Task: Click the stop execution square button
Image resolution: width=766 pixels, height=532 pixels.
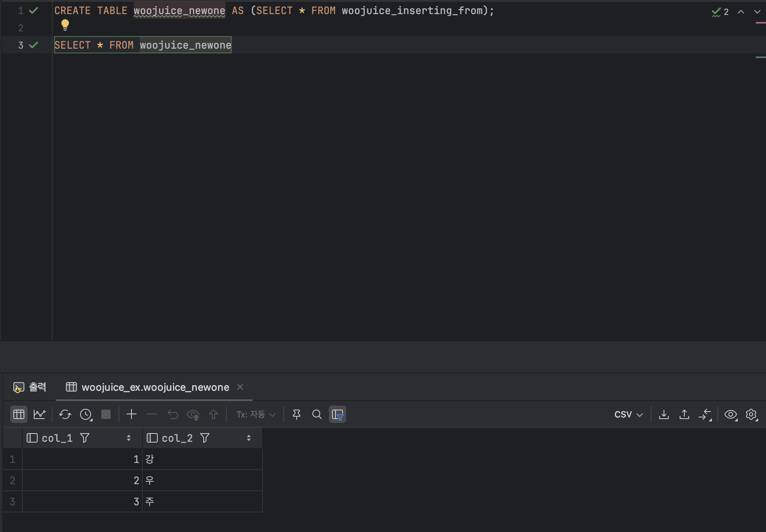Action: pyautogui.click(x=106, y=414)
